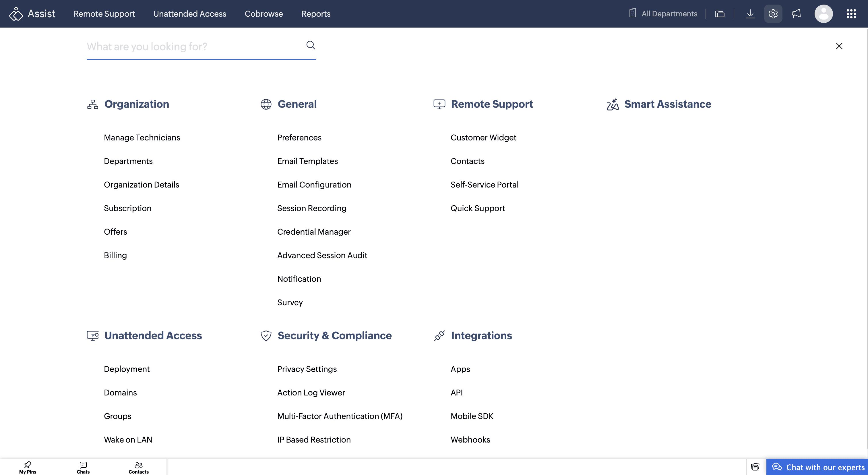Image resolution: width=868 pixels, height=475 pixels.
Task: Open Quick Support
Action: (477, 208)
